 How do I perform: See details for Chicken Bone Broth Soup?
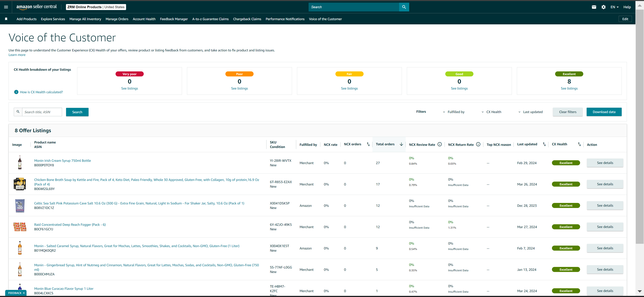tap(605, 184)
